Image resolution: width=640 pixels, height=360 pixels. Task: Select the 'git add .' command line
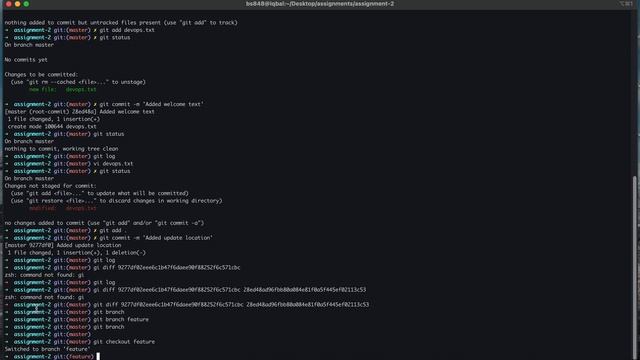(x=66, y=230)
